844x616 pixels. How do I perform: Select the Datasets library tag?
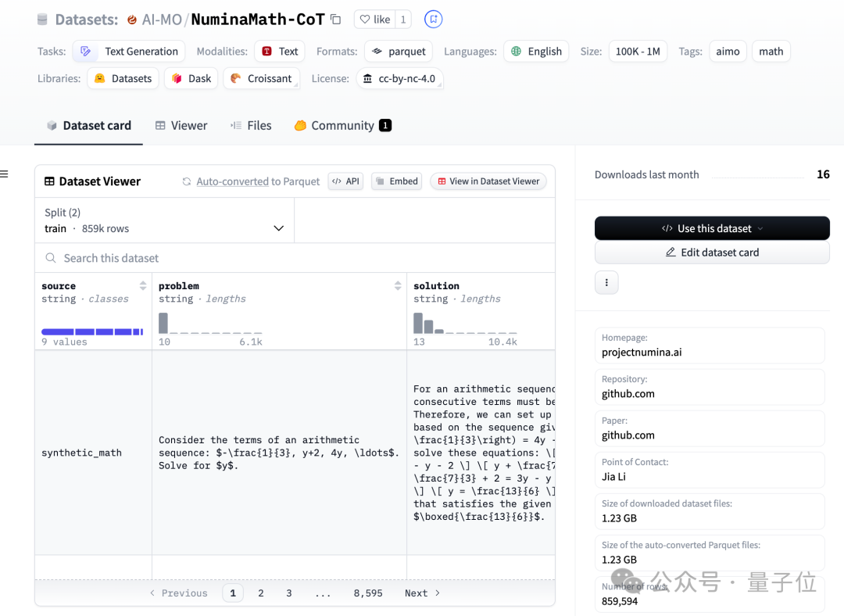(123, 78)
